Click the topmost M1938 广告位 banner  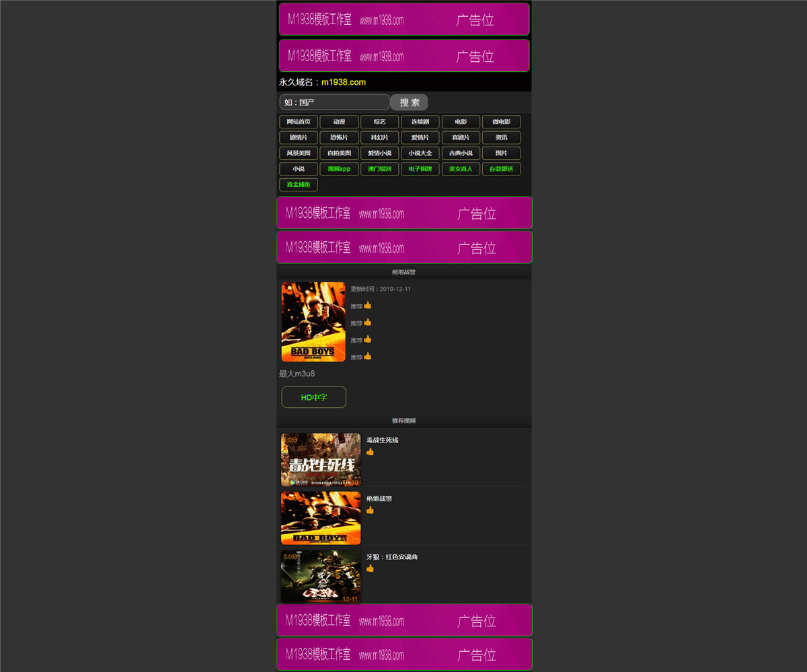pyautogui.click(x=404, y=19)
